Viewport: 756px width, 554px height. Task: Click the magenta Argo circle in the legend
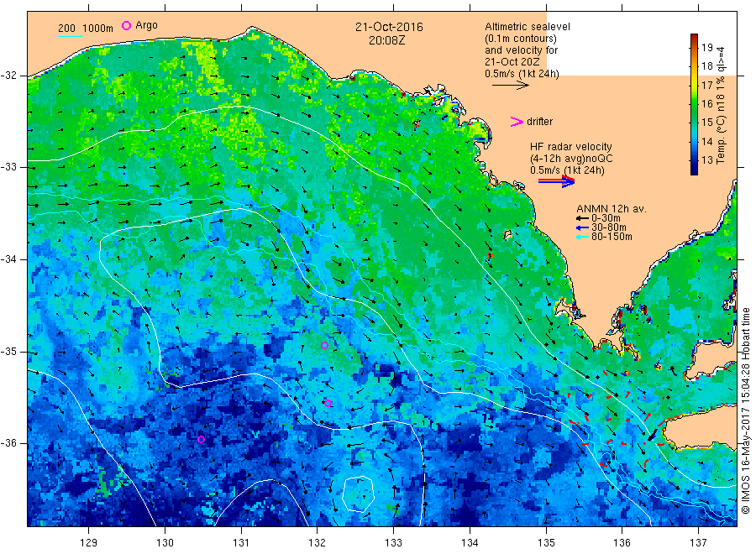click(x=126, y=25)
